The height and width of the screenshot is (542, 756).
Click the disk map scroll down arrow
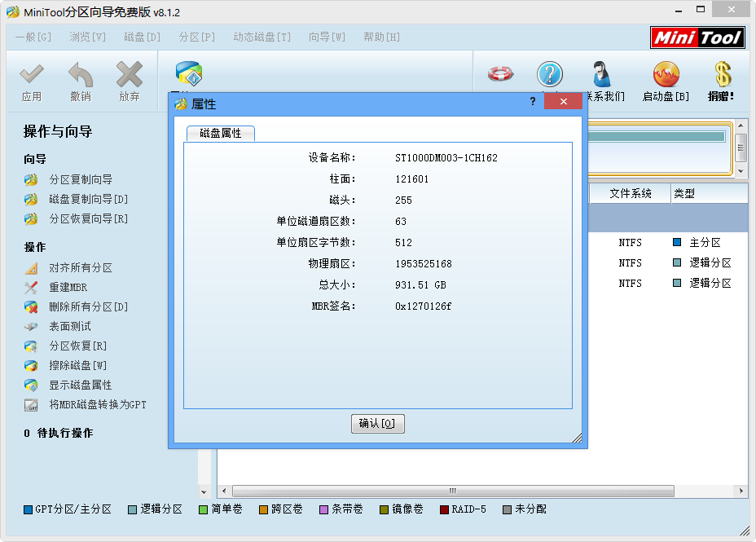click(741, 172)
